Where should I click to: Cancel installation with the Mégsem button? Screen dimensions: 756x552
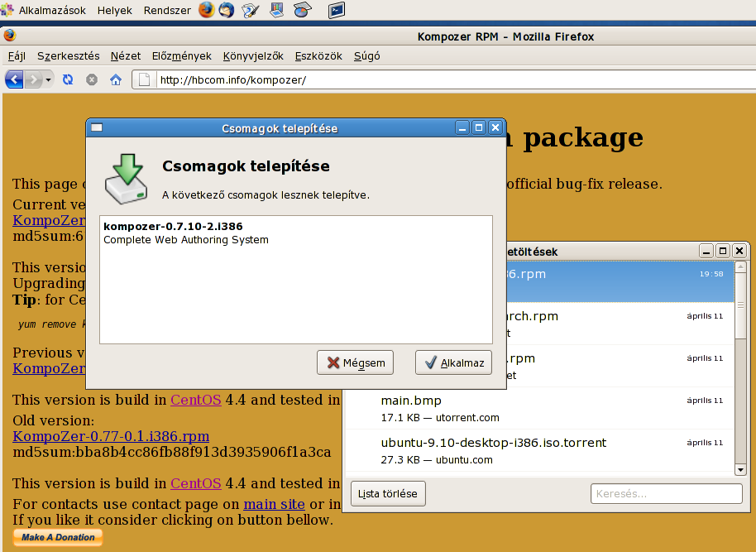356,362
